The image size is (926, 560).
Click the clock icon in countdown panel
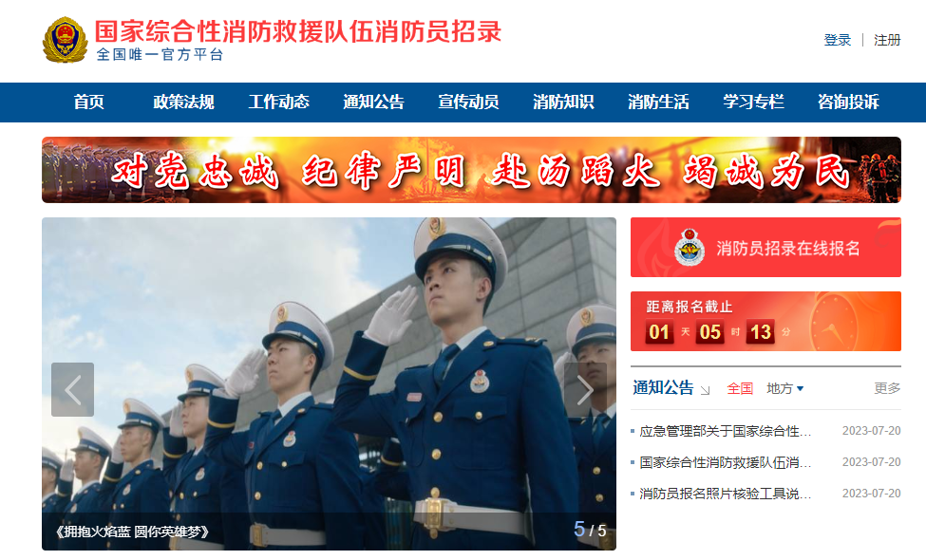coord(833,322)
